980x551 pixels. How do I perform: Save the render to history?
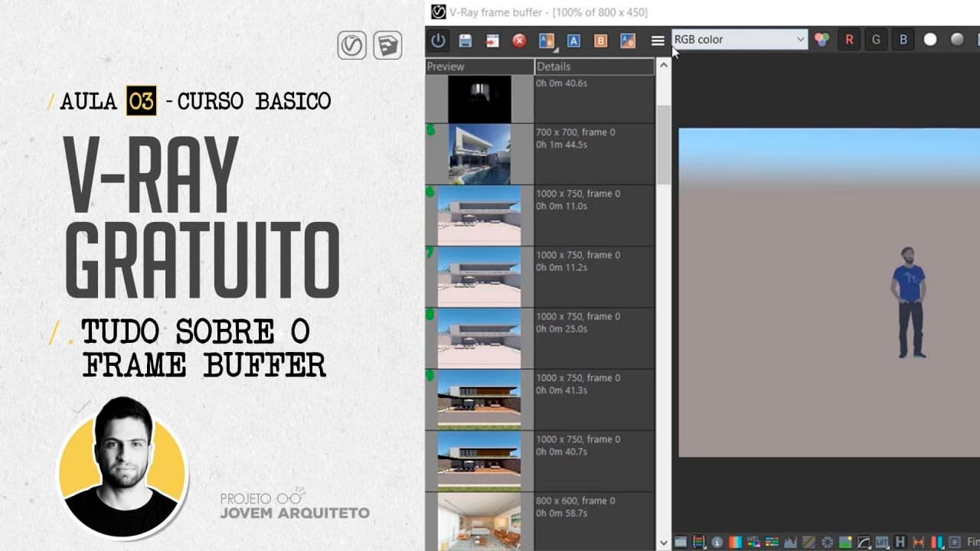pos(465,41)
